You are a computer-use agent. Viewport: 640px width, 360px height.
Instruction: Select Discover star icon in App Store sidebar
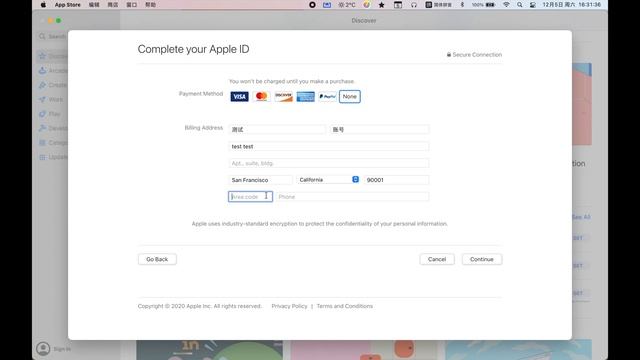point(42,56)
